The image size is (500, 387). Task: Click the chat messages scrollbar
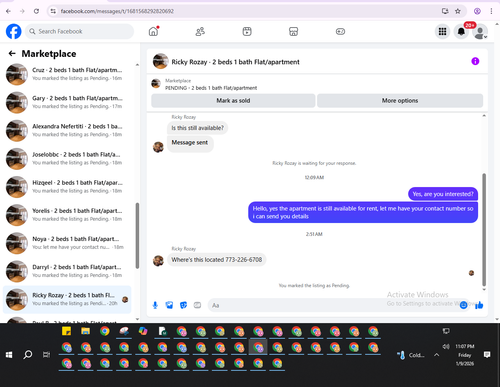tap(484, 229)
